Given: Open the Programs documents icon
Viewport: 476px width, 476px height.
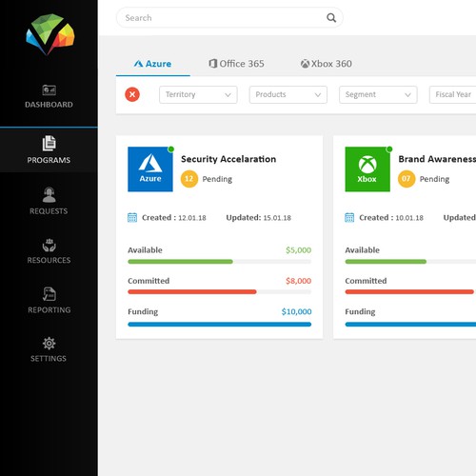Looking at the screenshot, I should [x=50, y=143].
